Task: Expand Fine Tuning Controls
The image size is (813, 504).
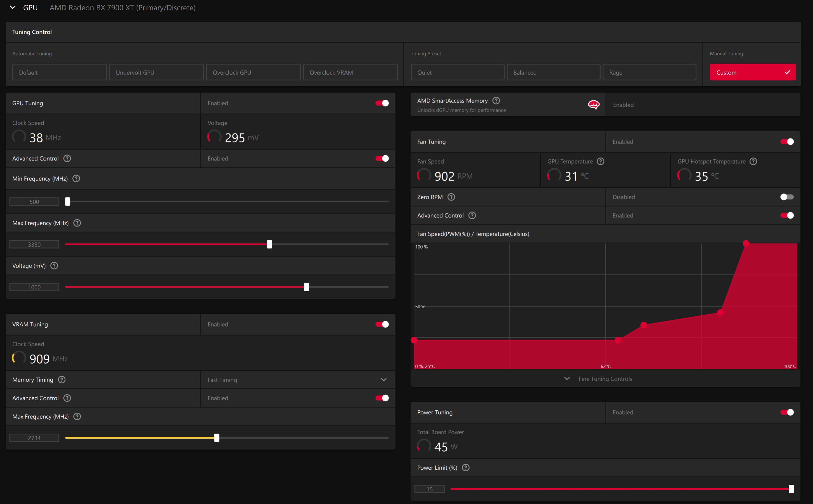Action: [x=605, y=379]
